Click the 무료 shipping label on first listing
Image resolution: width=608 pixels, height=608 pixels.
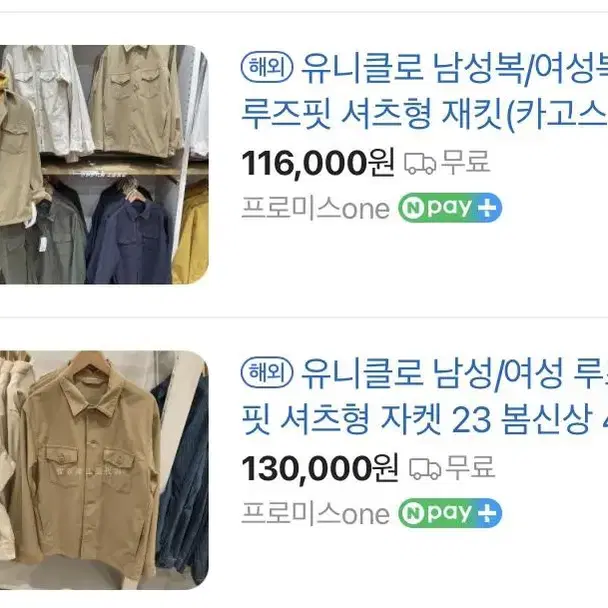(466, 162)
